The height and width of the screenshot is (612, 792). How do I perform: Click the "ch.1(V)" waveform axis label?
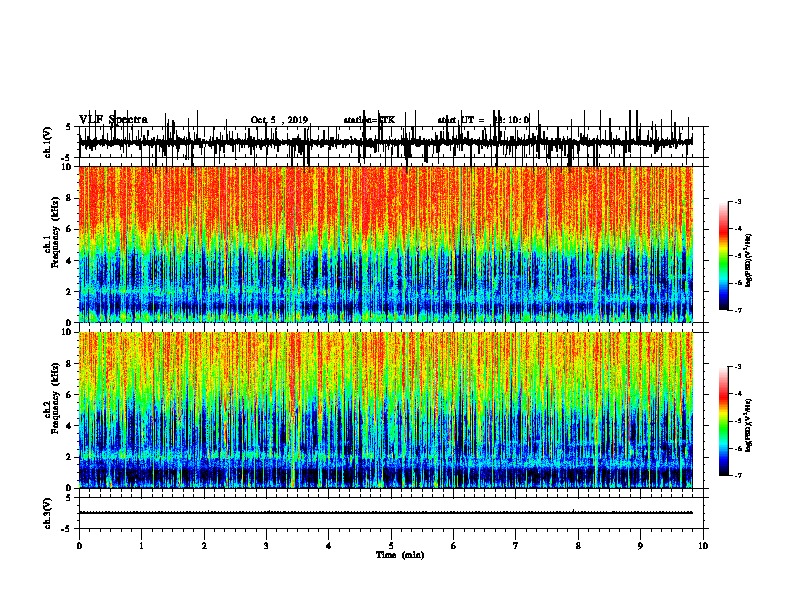click(48, 142)
